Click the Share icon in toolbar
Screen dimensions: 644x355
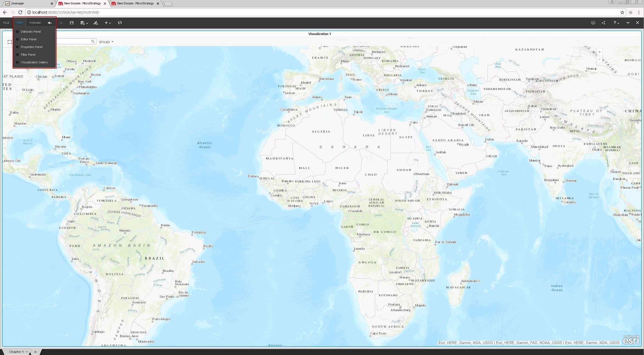tap(603, 23)
